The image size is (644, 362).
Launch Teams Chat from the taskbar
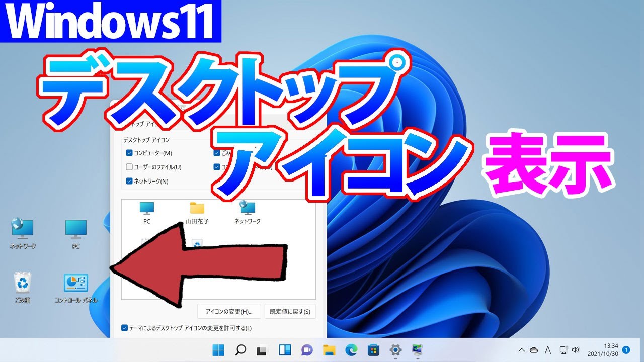pyautogui.click(x=306, y=350)
